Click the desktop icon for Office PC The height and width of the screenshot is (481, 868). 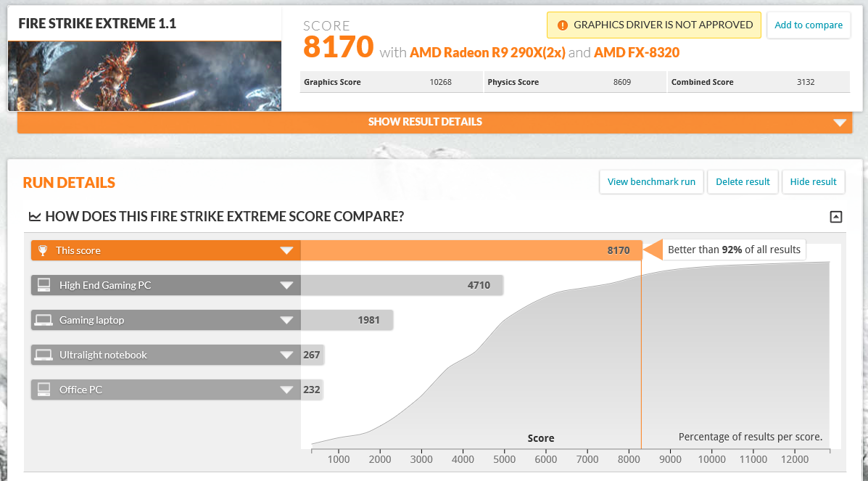click(44, 390)
